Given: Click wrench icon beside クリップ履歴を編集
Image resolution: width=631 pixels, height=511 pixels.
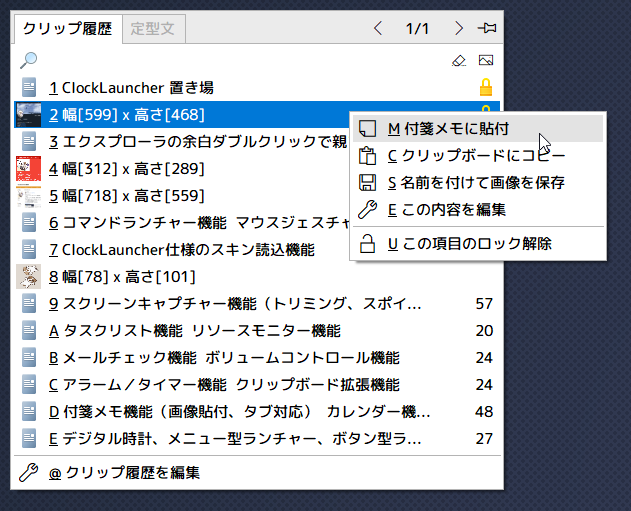Looking at the screenshot, I should point(29,472).
